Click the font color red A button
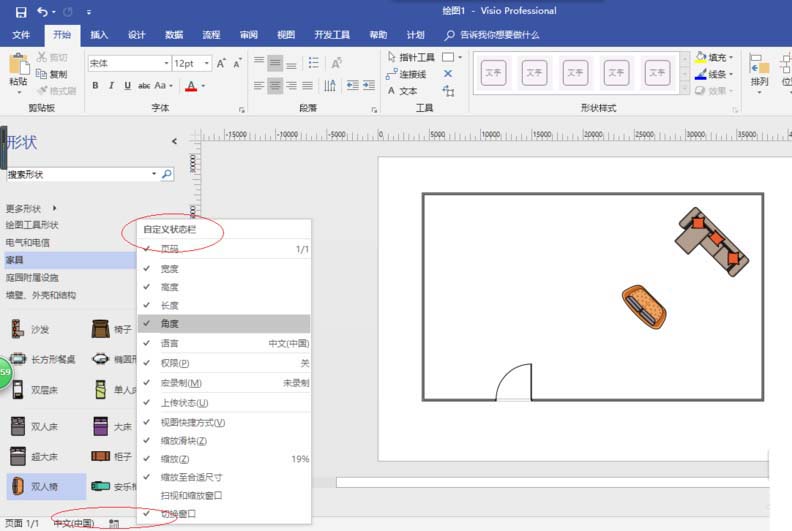 [x=190, y=86]
